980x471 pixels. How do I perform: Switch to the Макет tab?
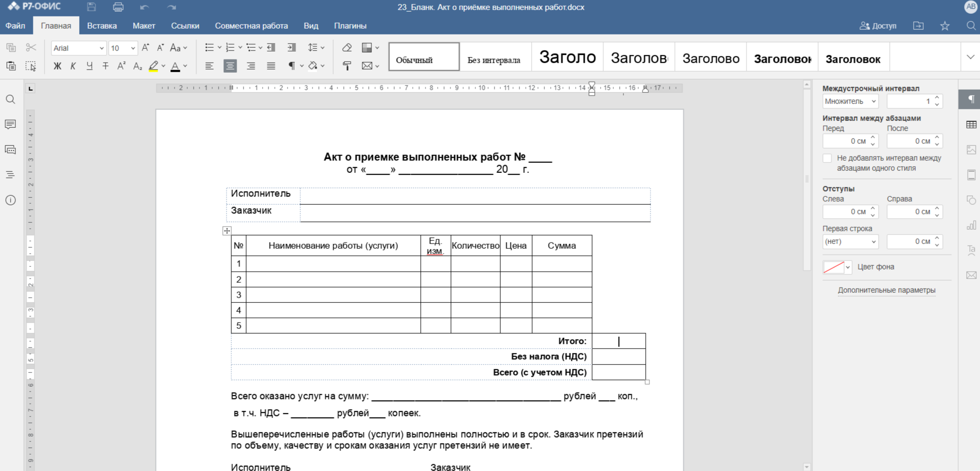pyautogui.click(x=144, y=25)
